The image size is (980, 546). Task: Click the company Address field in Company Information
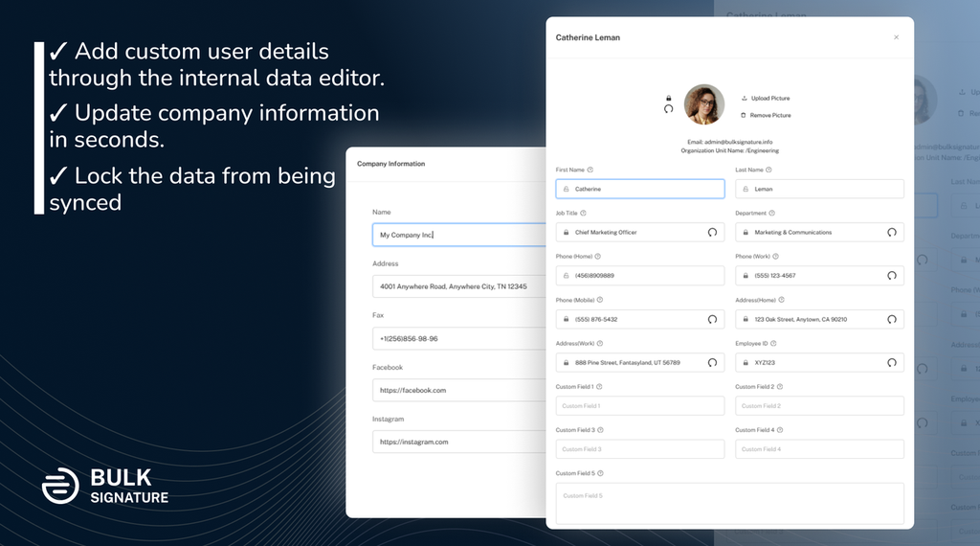point(459,286)
